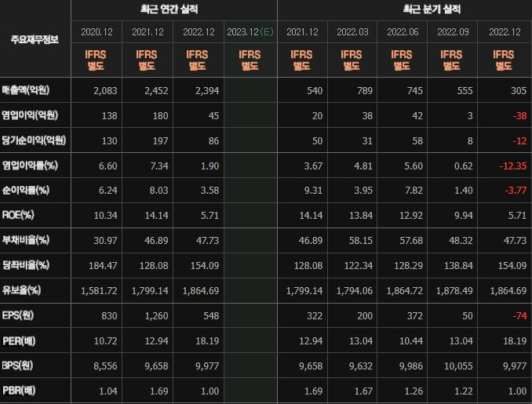Select the 유보율(%) row label

coord(21,290)
